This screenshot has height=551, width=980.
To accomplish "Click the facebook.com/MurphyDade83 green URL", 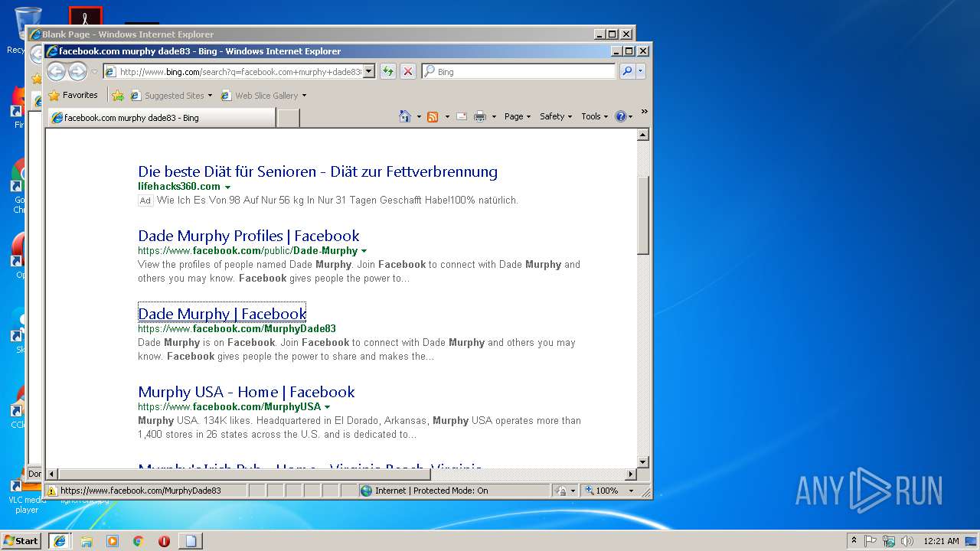I will point(237,329).
